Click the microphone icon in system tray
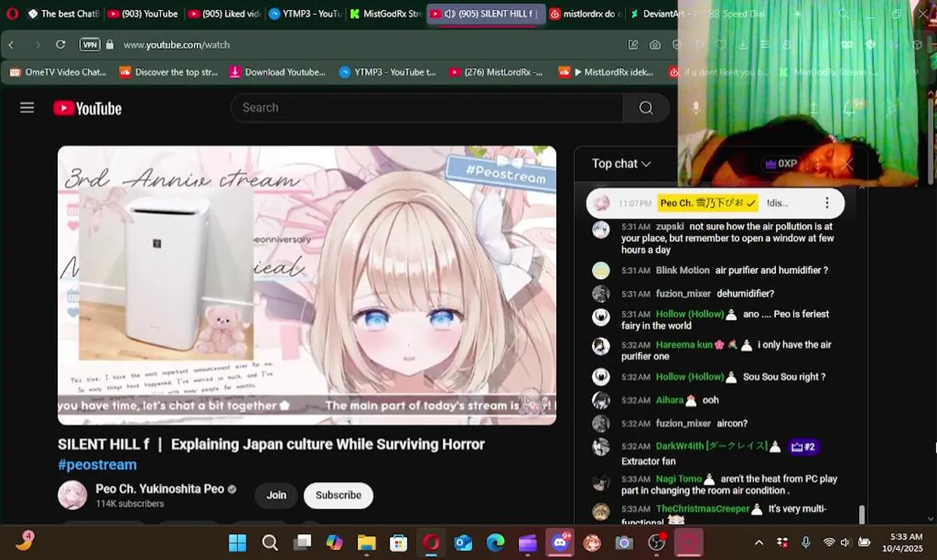Screen dimensions: 937x560 point(805,542)
